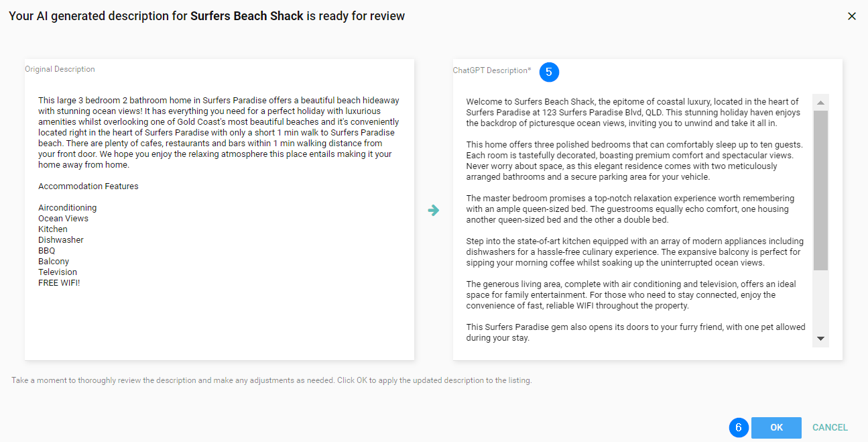Click the Original Description label

[60, 69]
